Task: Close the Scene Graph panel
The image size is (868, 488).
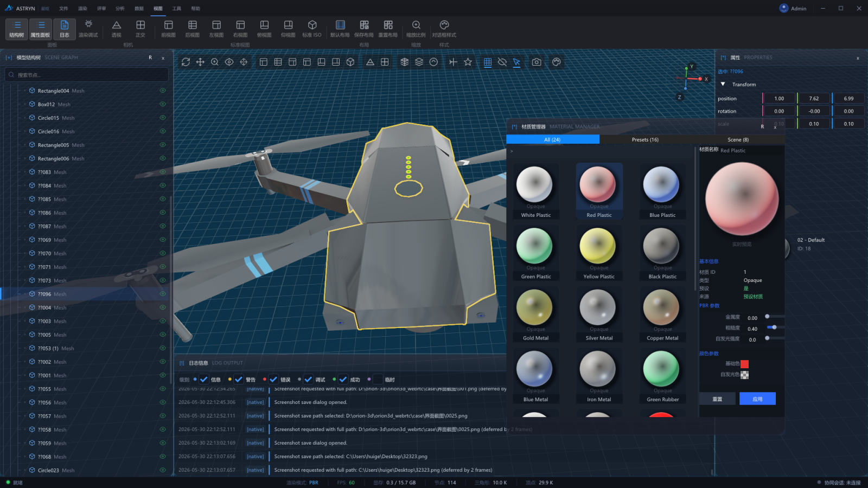Action: [163, 57]
